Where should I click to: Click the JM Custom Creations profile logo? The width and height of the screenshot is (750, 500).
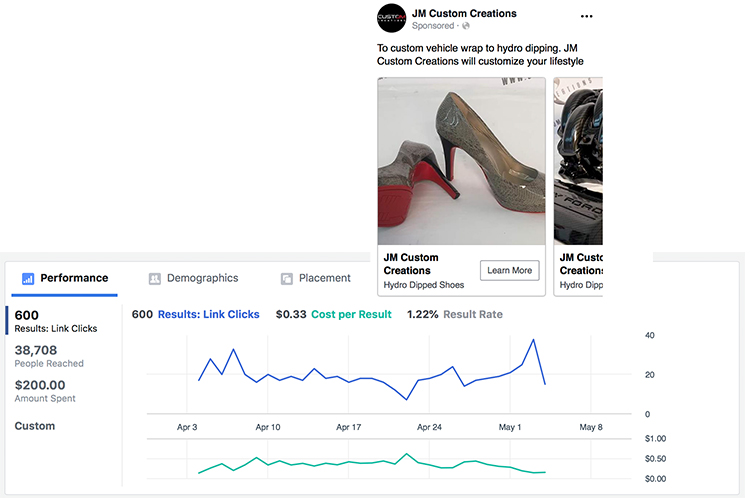click(391, 18)
